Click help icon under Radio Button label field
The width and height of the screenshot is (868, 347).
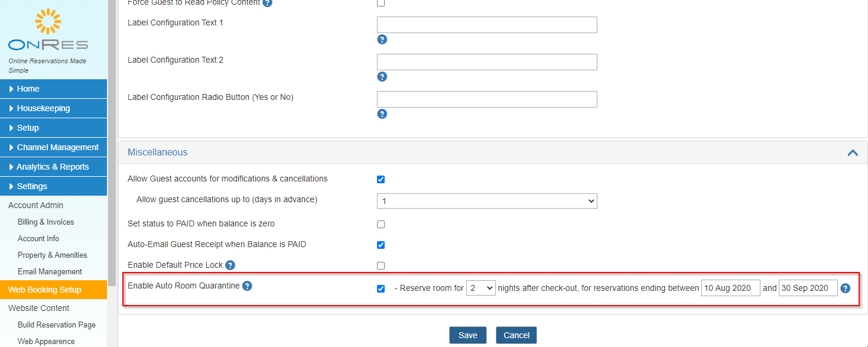click(382, 114)
